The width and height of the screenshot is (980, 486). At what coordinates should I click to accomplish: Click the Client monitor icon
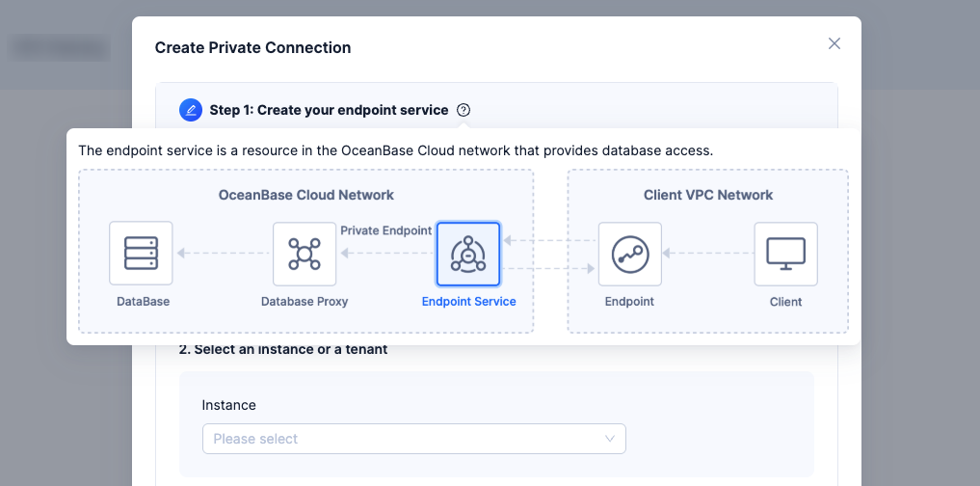[x=785, y=254]
